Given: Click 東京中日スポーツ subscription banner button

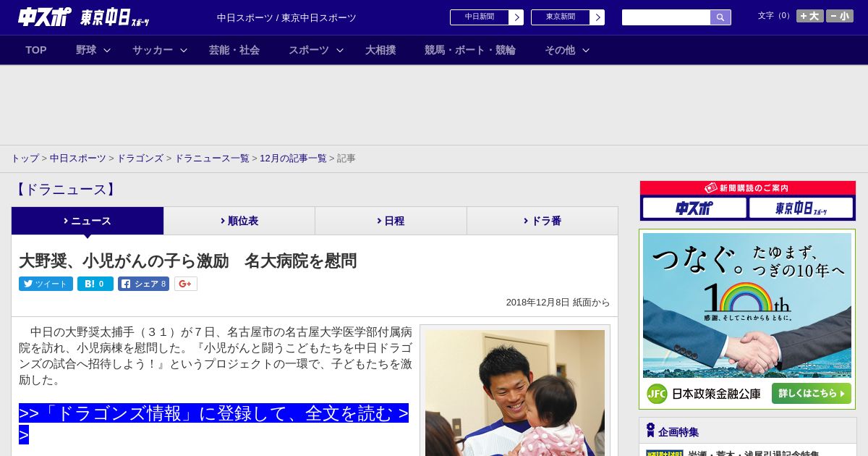Looking at the screenshot, I should click(801, 208).
